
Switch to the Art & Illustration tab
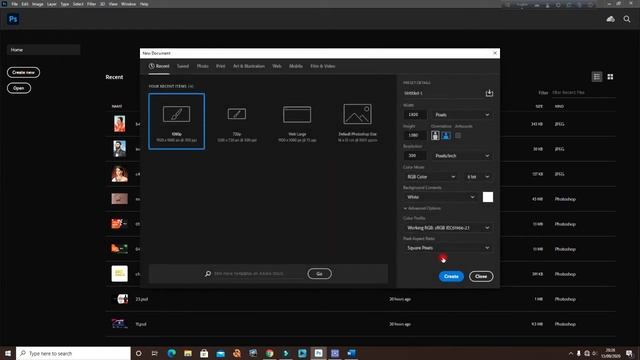(x=249, y=66)
